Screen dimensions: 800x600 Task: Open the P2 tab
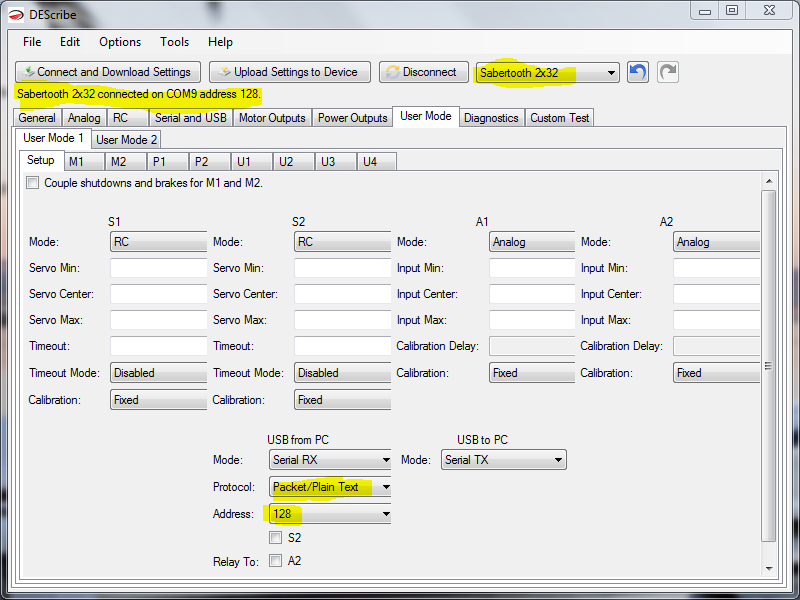[x=210, y=162]
